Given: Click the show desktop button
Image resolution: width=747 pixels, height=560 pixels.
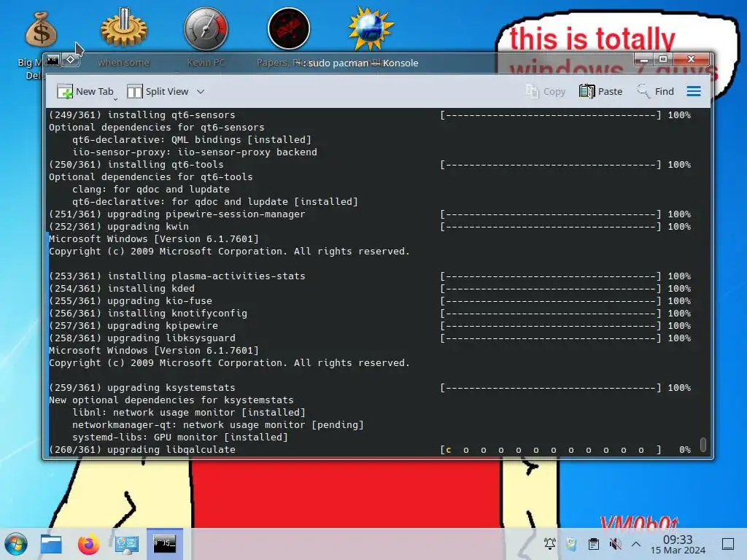Looking at the screenshot, I should (728, 544).
